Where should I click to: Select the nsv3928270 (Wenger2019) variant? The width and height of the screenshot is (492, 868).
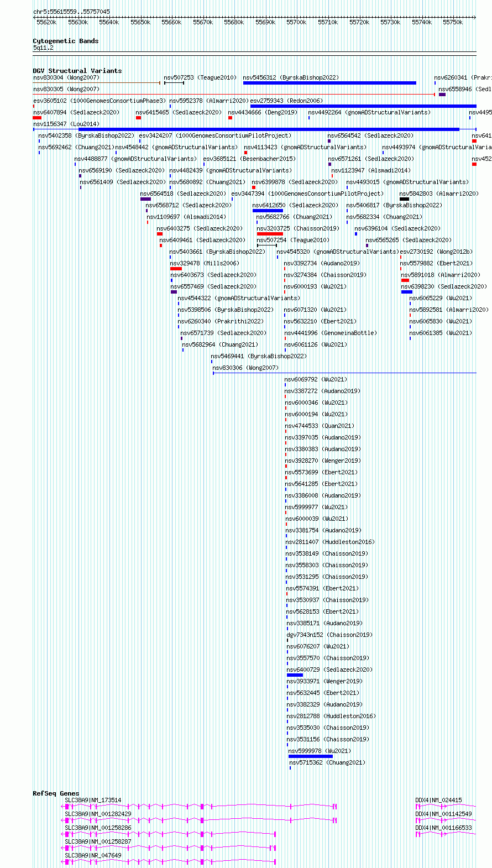click(323, 461)
